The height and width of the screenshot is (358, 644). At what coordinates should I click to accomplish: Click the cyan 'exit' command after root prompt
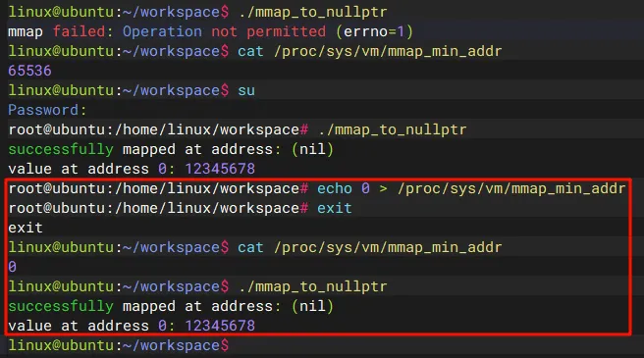[x=335, y=208]
